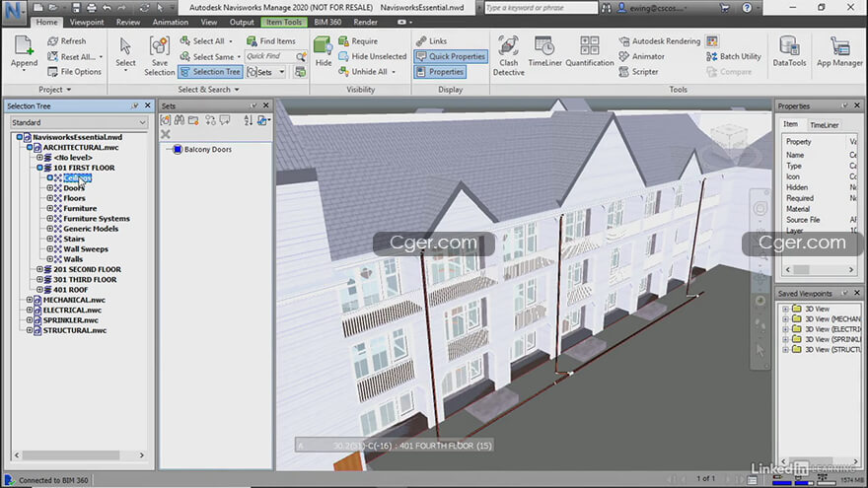Viewport: 868px width, 488px height.
Task: Switch to TimeLiner tab in Properties
Action: click(x=825, y=125)
